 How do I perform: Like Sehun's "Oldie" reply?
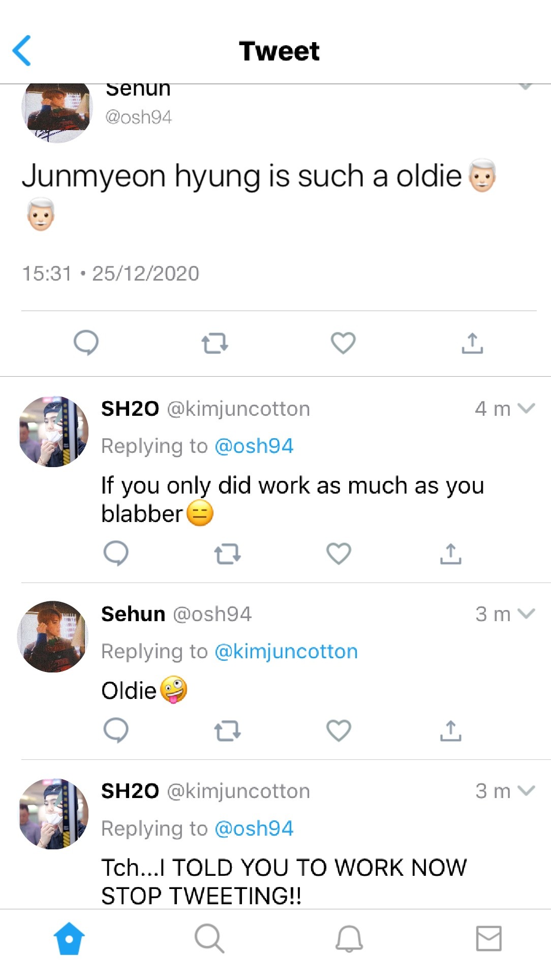coord(339,731)
